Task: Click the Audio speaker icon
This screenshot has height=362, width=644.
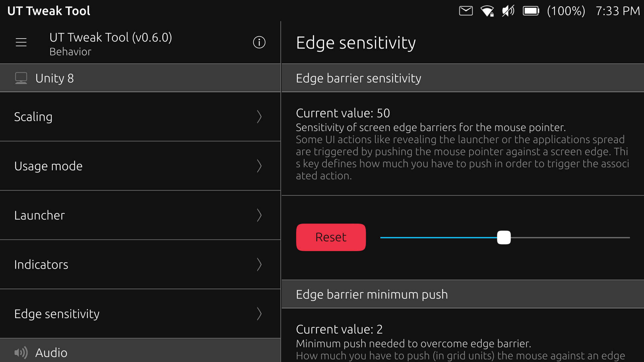Action: pyautogui.click(x=21, y=353)
